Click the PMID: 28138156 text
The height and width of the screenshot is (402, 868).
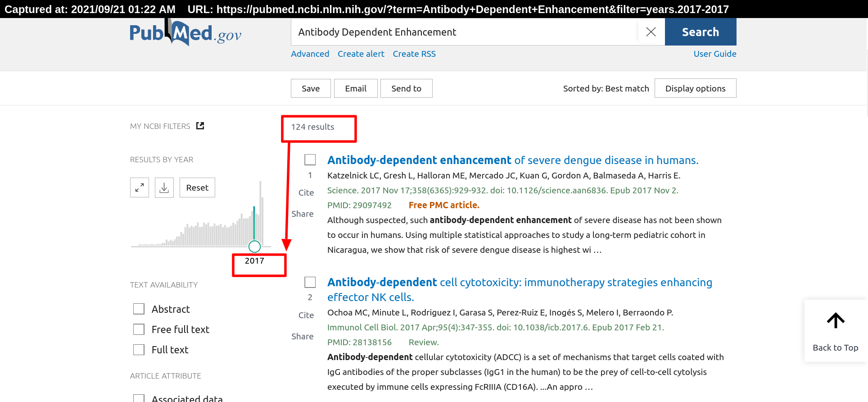[x=359, y=342]
